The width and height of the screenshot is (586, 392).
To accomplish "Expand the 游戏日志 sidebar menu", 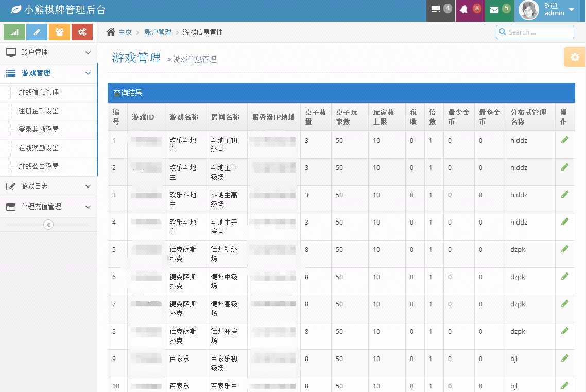I will pos(48,186).
